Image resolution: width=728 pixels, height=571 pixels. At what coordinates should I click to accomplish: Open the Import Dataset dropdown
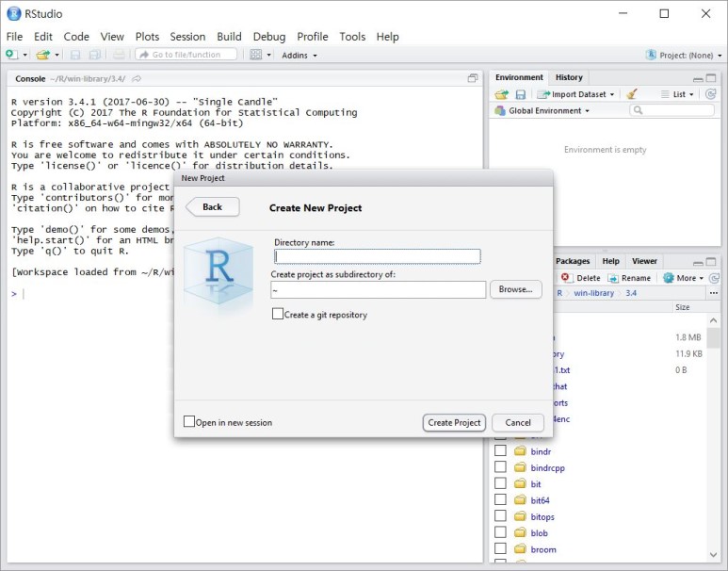(x=575, y=94)
